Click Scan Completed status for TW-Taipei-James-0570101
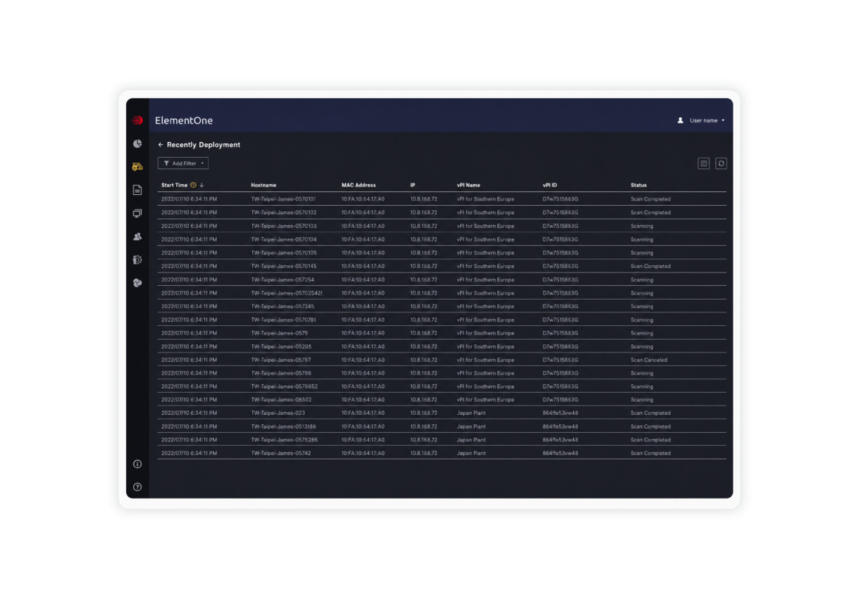 coord(651,199)
